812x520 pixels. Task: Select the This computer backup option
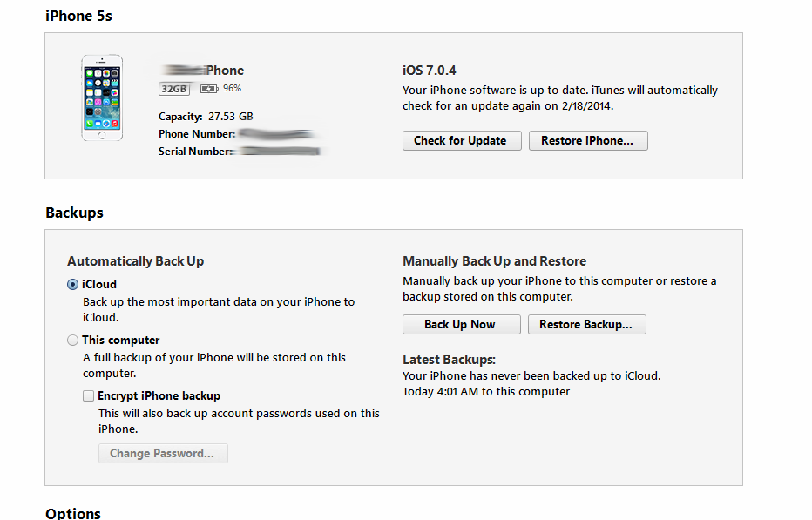click(x=72, y=341)
